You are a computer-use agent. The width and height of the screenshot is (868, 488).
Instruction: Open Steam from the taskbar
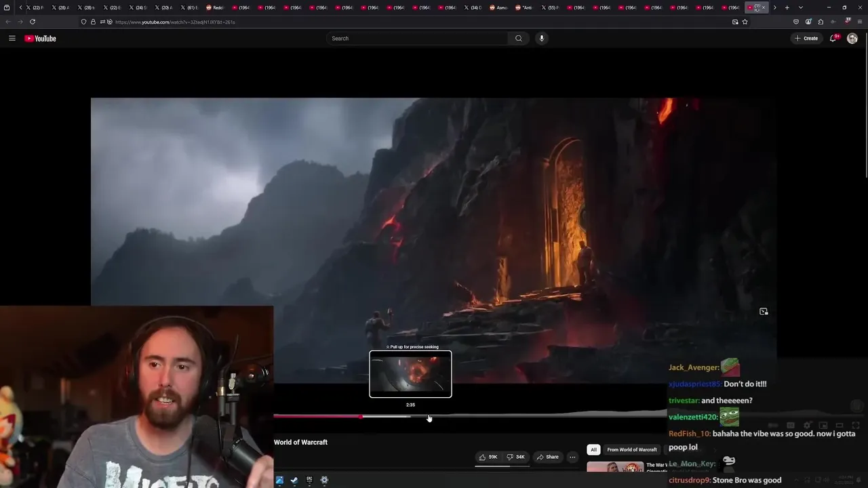click(294, 480)
